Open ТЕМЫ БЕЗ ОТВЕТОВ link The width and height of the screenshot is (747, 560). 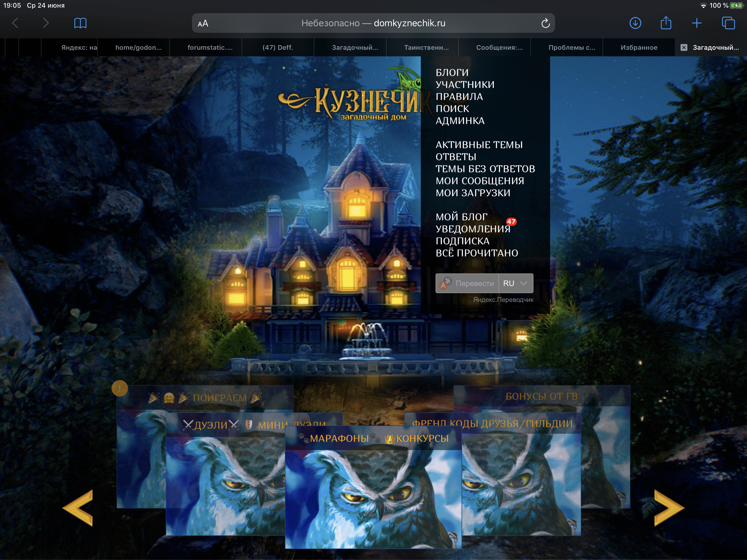pos(485,168)
